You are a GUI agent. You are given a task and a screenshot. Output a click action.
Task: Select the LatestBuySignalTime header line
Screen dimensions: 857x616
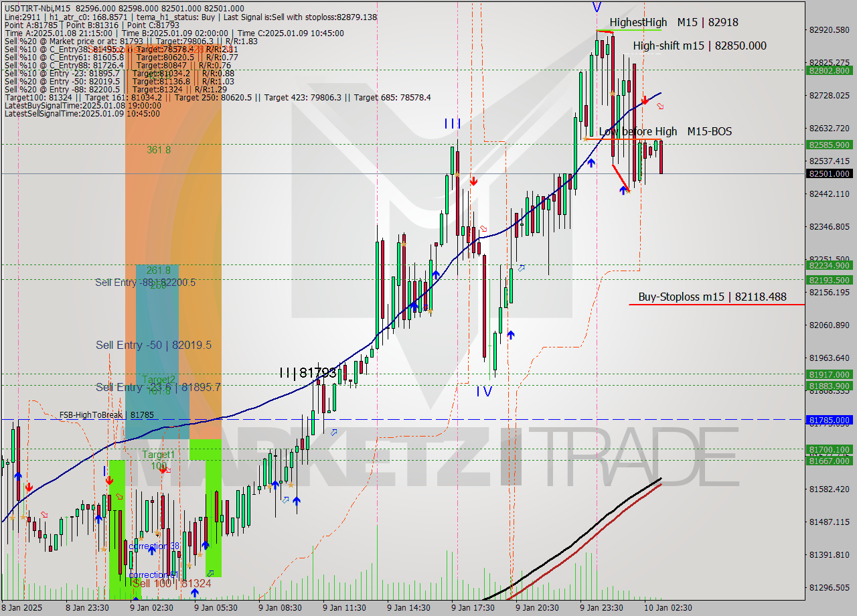point(82,105)
